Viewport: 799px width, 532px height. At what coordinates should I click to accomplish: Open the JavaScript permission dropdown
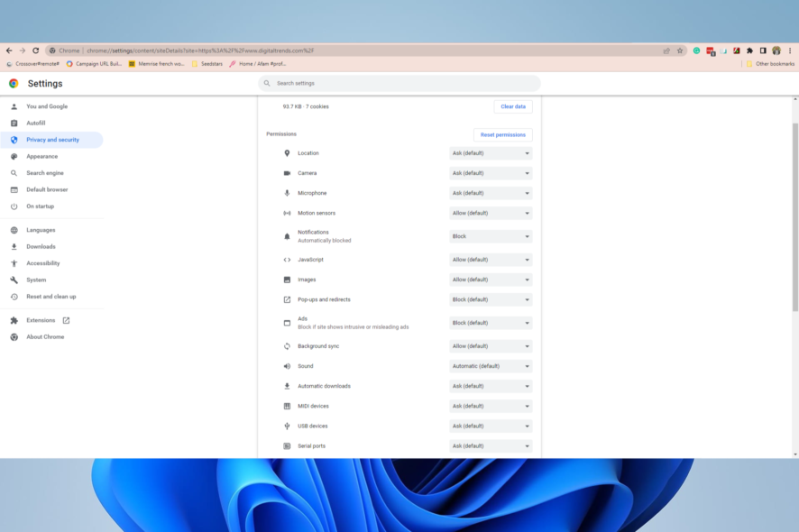pos(490,260)
